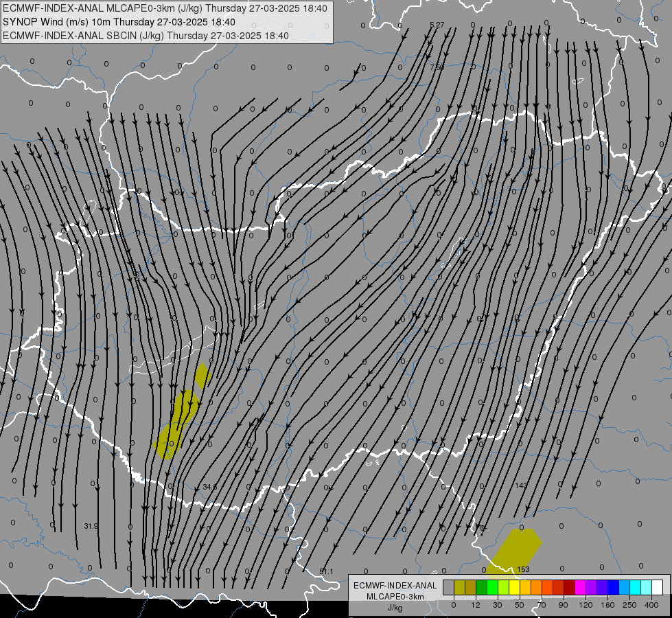Select the medium red legend swatch
The image size is (672, 618).
pyautogui.click(x=559, y=587)
